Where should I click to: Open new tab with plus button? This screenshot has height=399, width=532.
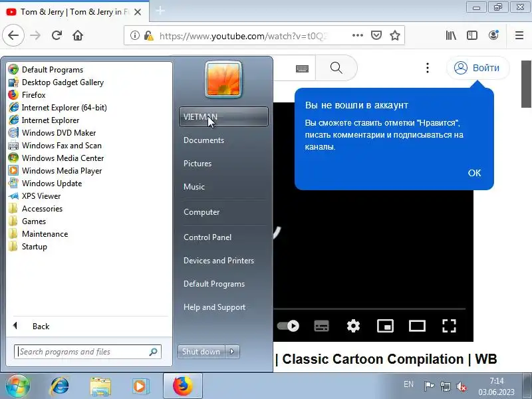pyautogui.click(x=160, y=11)
